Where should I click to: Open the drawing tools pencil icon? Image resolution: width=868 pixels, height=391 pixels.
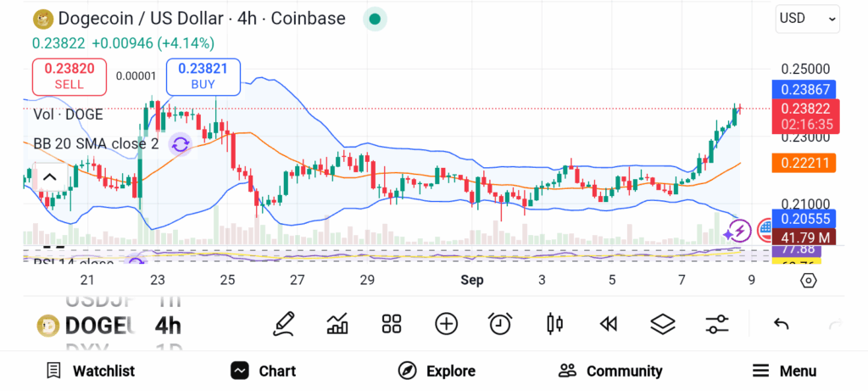tap(284, 323)
